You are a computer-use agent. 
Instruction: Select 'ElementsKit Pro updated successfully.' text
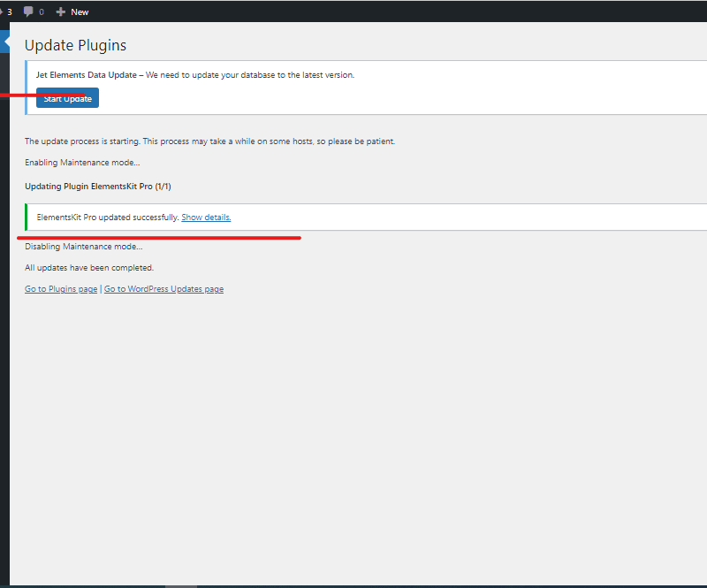pos(108,217)
